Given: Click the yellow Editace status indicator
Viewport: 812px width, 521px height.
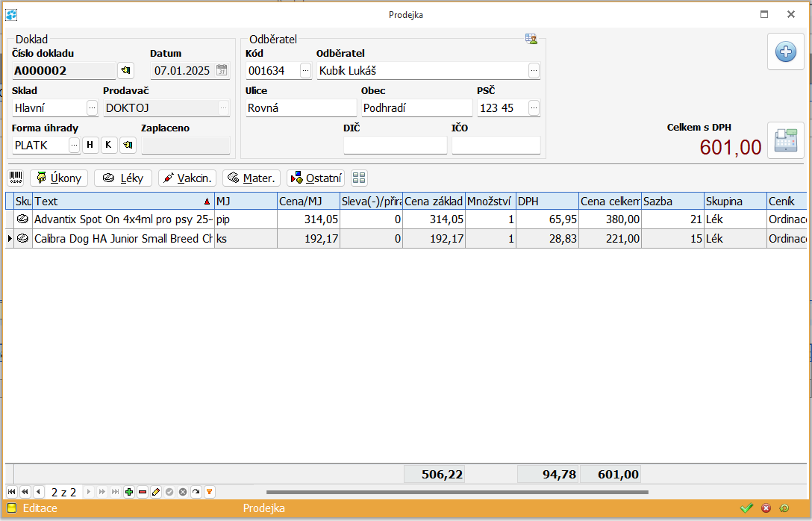Looking at the screenshot, I should coord(11,508).
